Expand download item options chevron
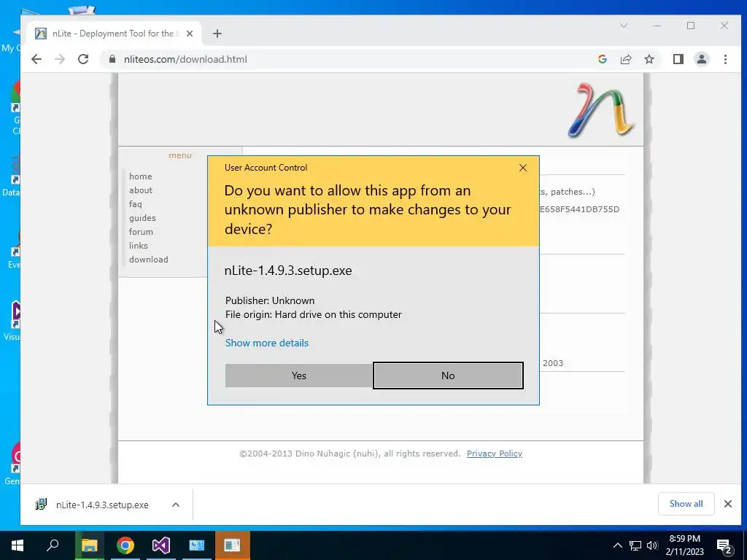This screenshot has height=560, width=747. point(176,505)
